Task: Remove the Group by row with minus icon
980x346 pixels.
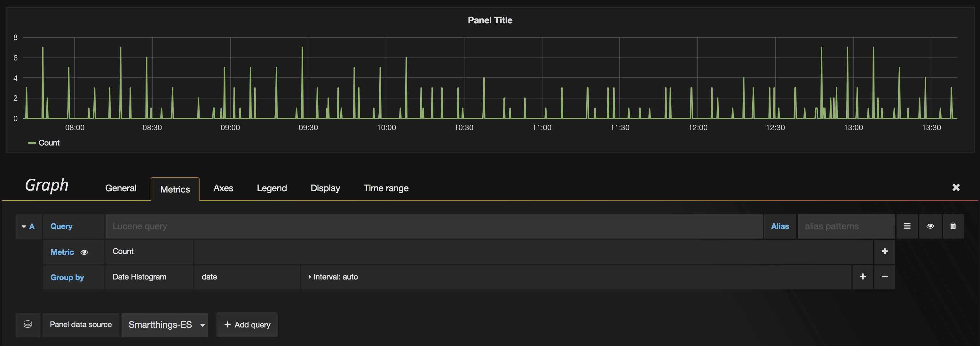Action: (x=884, y=277)
